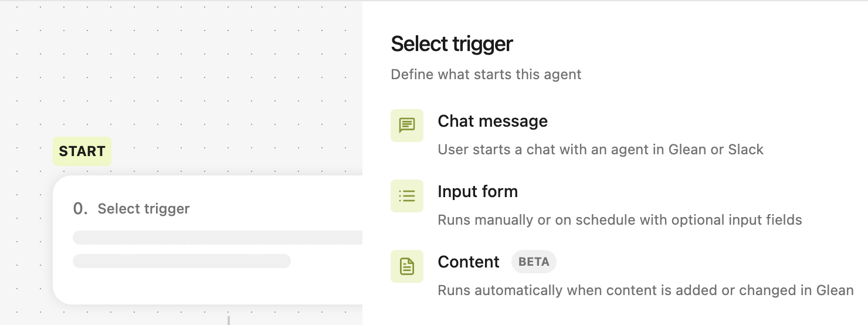Image resolution: width=868 pixels, height=325 pixels.
Task: Choose the Input form trigger title
Action: (x=477, y=192)
